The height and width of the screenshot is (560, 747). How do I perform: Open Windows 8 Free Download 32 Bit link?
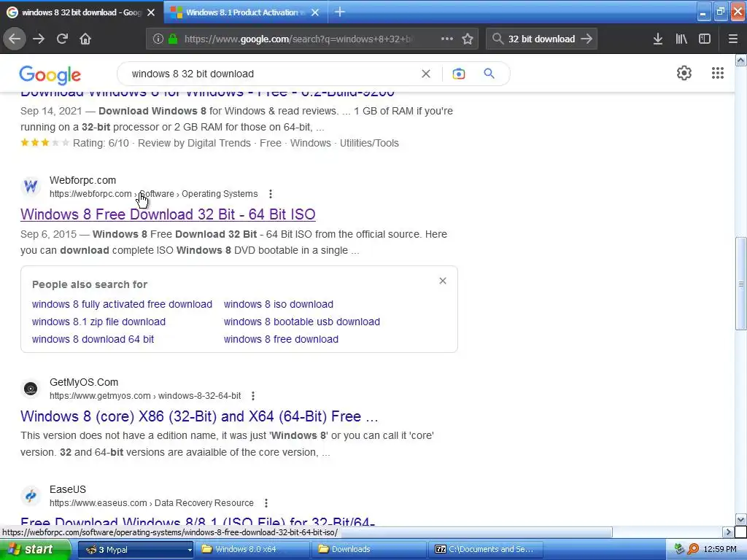pos(168,214)
